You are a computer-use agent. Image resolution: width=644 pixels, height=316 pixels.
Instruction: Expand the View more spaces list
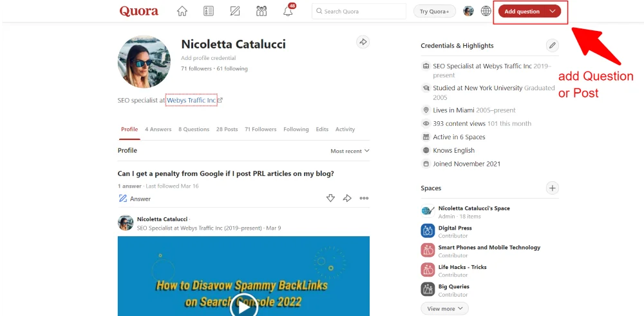click(444, 309)
